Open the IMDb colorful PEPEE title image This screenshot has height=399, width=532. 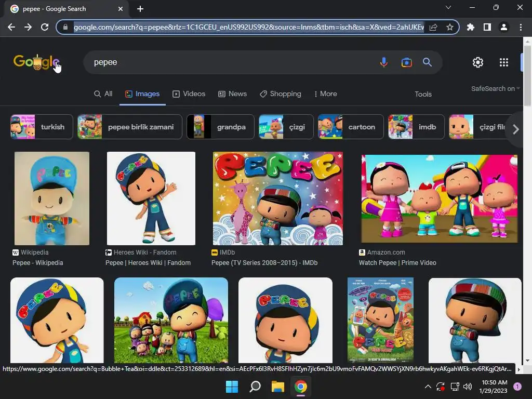[277, 198]
